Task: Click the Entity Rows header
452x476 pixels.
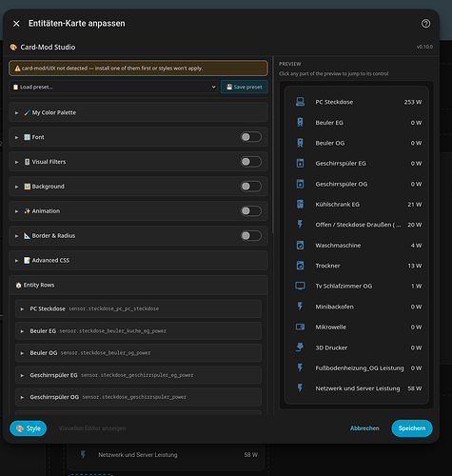Action: click(x=138, y=285)
